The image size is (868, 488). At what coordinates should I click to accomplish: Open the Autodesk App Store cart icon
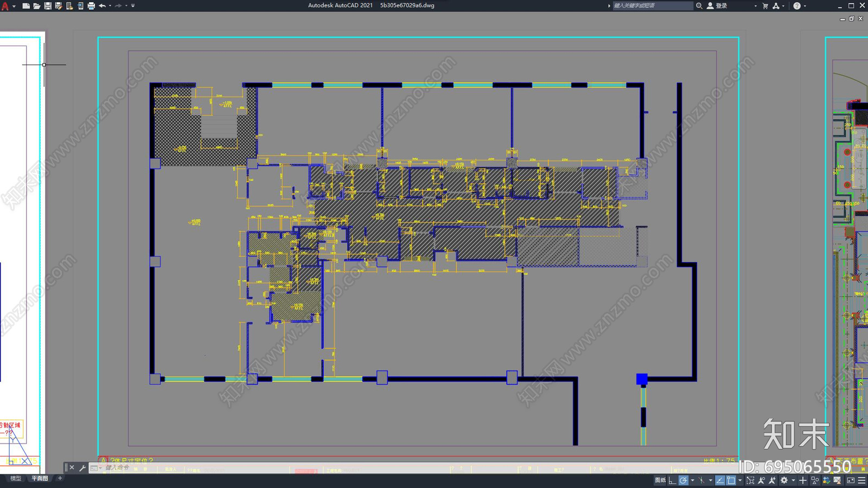tap(765, 5)
